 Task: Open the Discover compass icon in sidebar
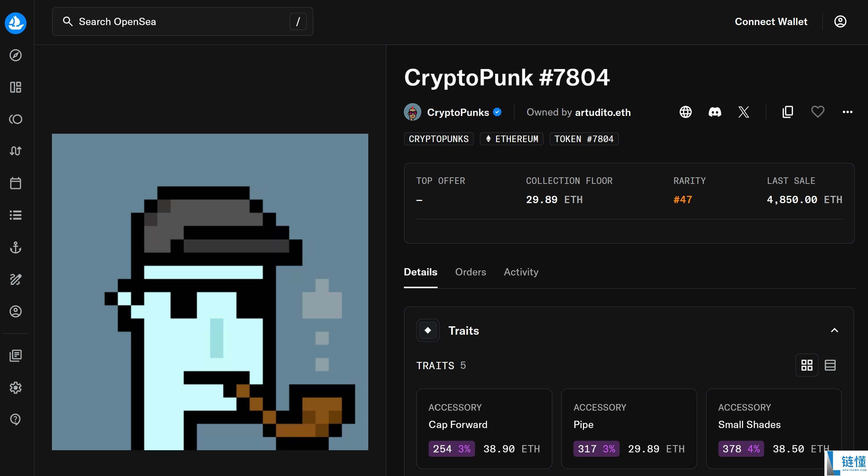(x=16, y=55)
